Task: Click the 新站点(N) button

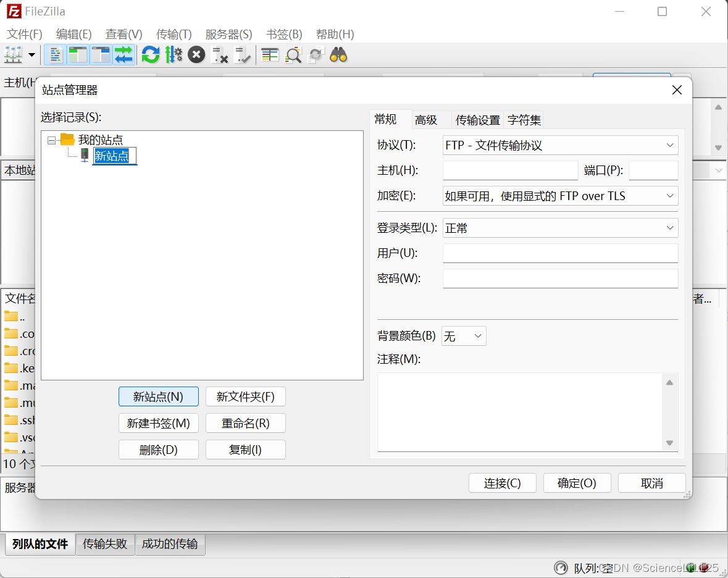Action: point(158,397)
